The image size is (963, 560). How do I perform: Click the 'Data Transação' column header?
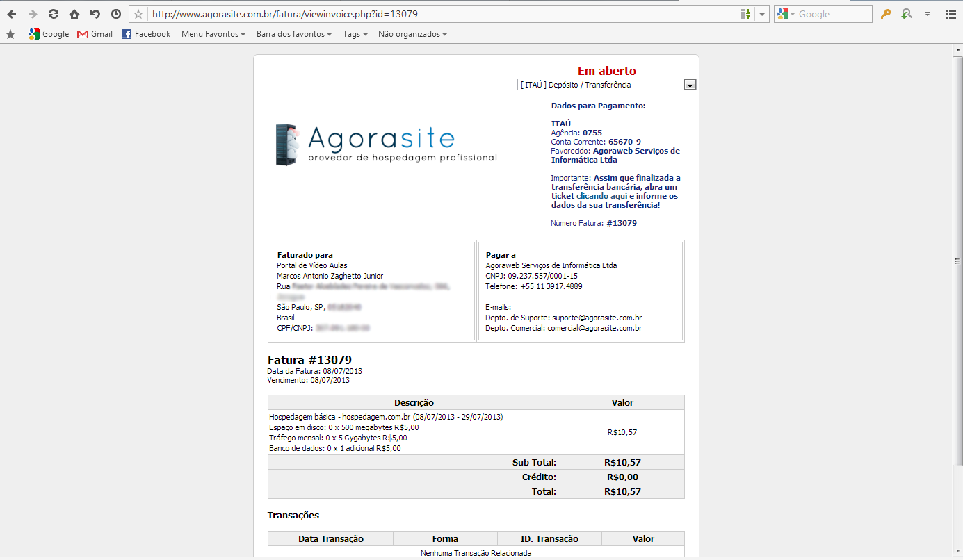coord(331,538)
